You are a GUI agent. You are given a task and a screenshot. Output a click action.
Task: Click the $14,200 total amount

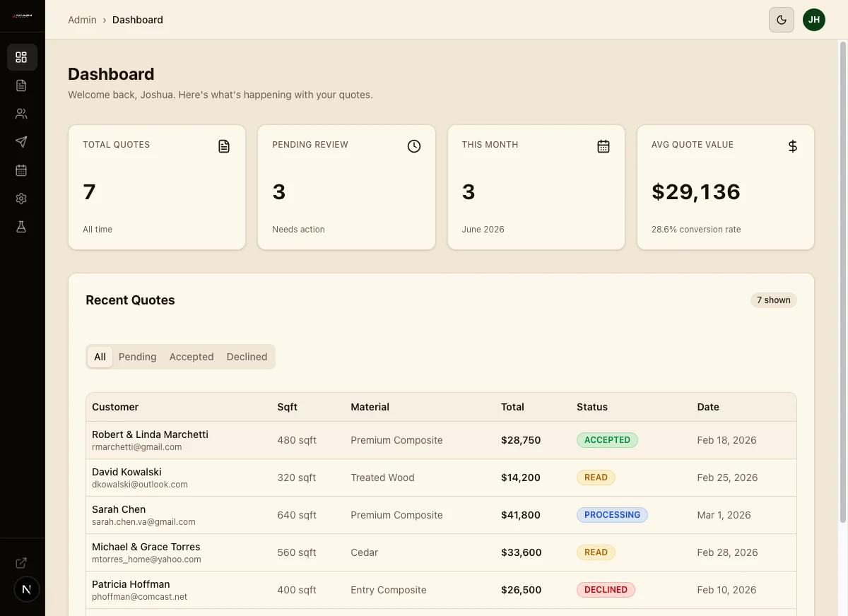521,478
